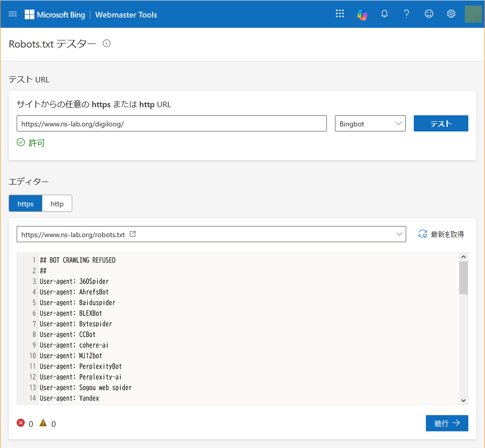The image size is (485, 448).
Task: Open the user account avatar
Action: 473,14
